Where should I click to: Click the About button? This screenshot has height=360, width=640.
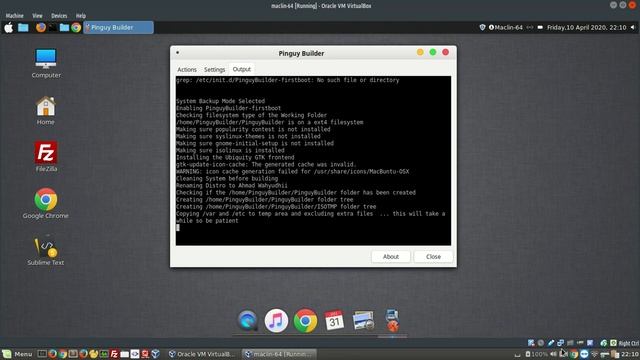391,257
